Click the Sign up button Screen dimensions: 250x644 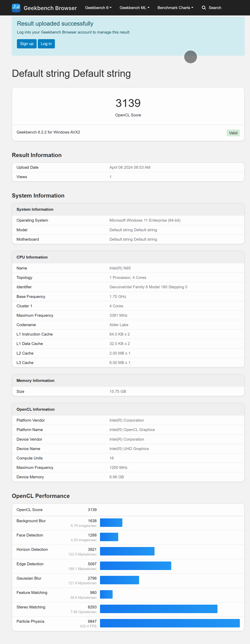coord(27,44)
